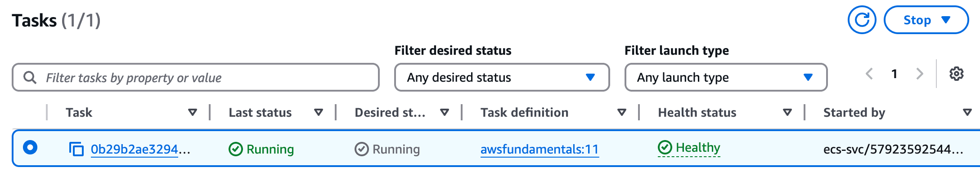Click the Healthy status check icon
This screenshot has width=980, height=176.
(x=665, y=147)
